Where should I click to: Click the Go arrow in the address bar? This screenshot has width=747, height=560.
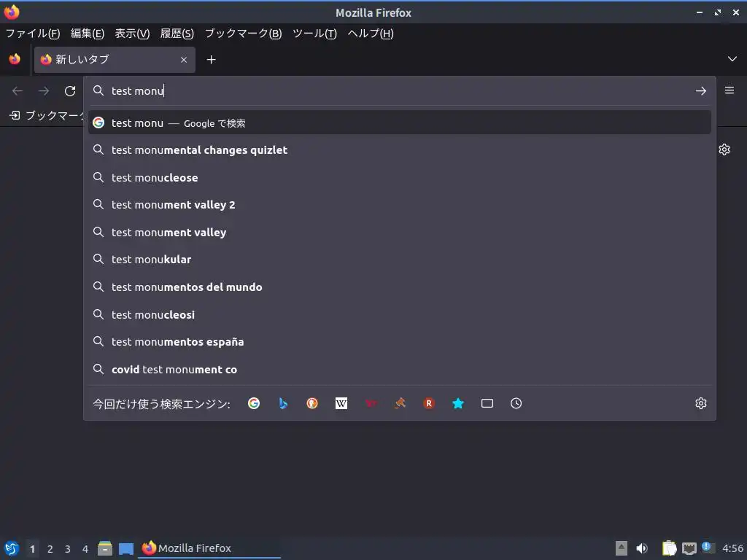(701, 91)
